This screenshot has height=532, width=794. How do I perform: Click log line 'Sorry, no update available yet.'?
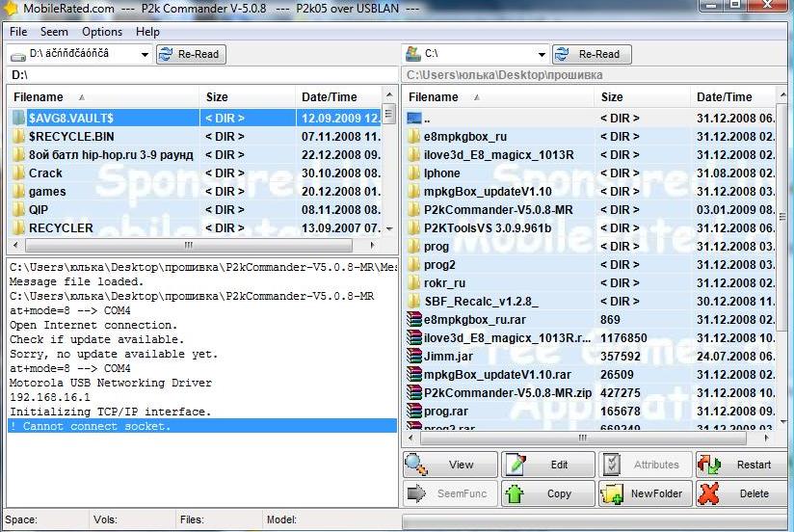[114, 354]
